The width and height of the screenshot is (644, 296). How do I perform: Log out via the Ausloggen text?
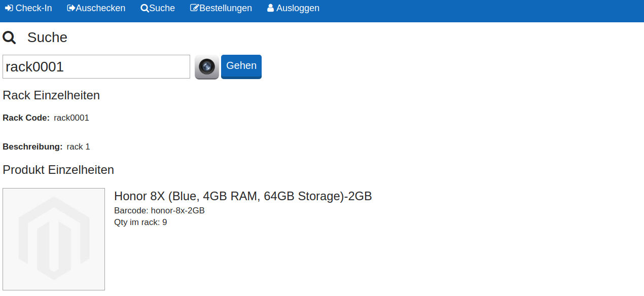[298, 8]
